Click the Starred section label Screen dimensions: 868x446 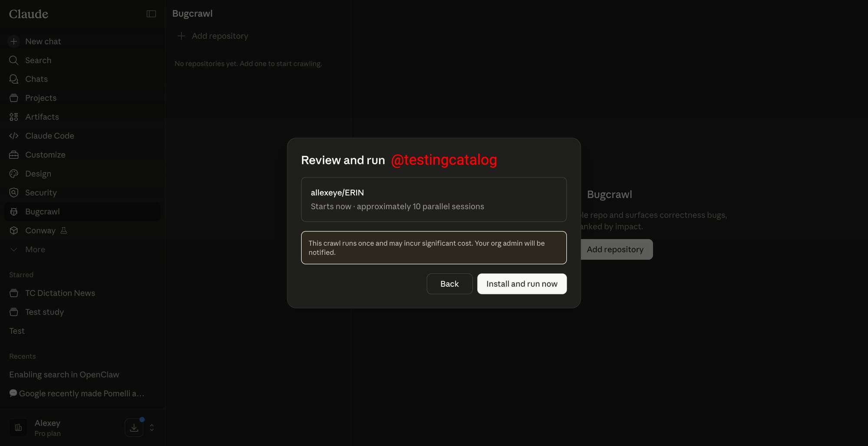coord(21,275)
